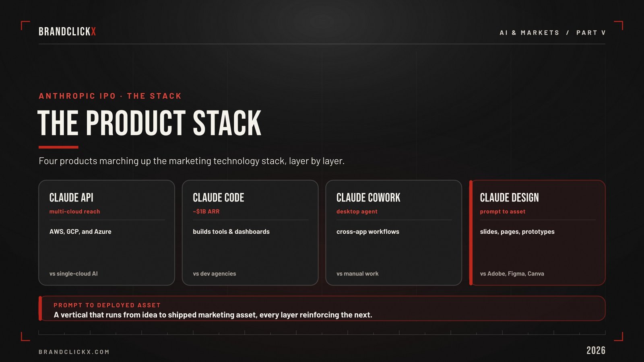Click the BRANDCLICKX logo

pos(67,32)
